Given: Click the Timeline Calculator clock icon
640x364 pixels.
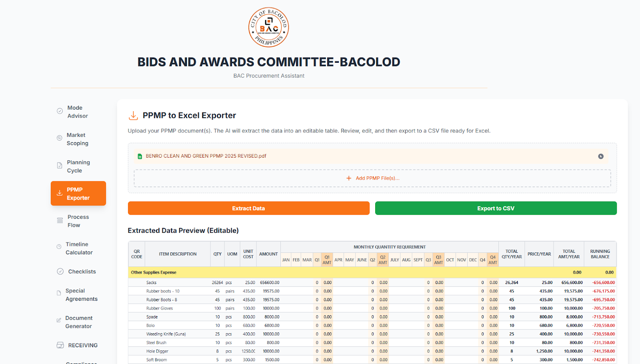Looking at the screenshot, I should tap(59, 247).
